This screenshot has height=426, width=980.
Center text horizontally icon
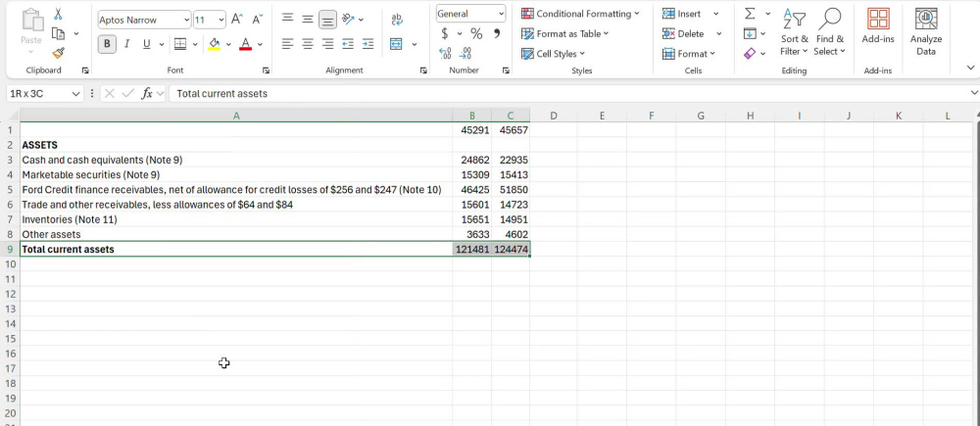tap(308, 44)
